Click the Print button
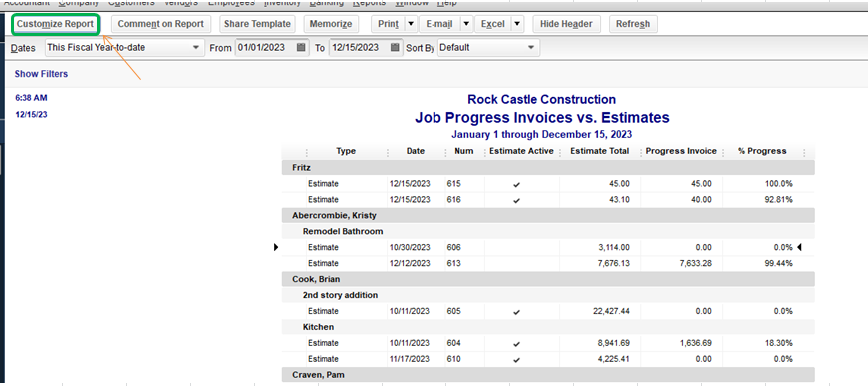The image size is (868, 386). (x=389, y=24)
